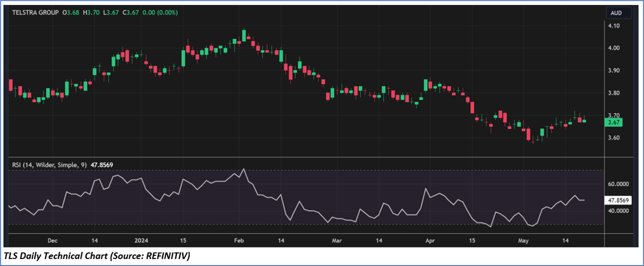Click the 47.8569 RSI value tag on axis
Screen dimensions: 644x266
[619, 201]
